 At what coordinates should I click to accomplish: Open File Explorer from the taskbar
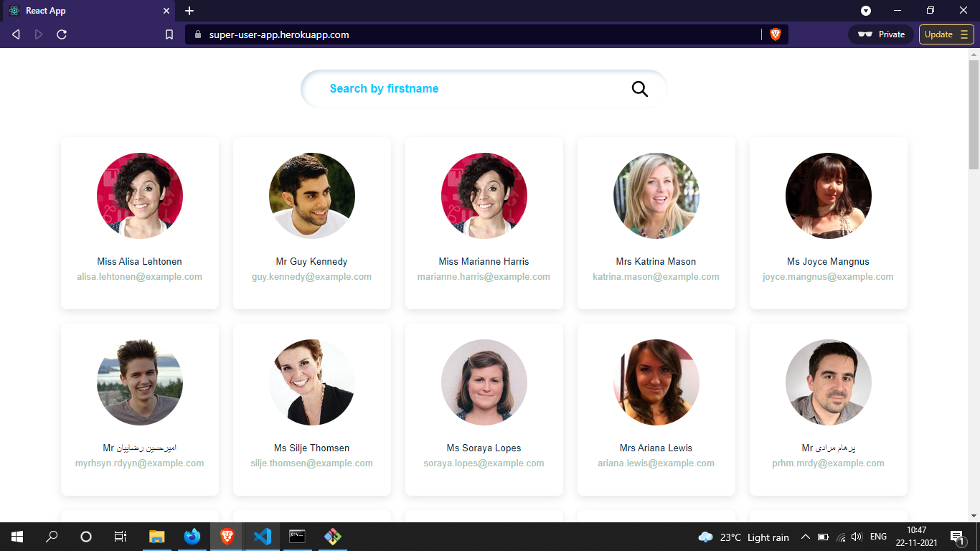[x=156, y=537]
